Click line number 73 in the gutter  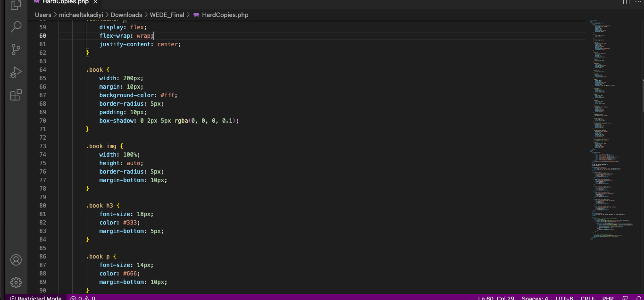pyautogui.click(x=43, y=146)
